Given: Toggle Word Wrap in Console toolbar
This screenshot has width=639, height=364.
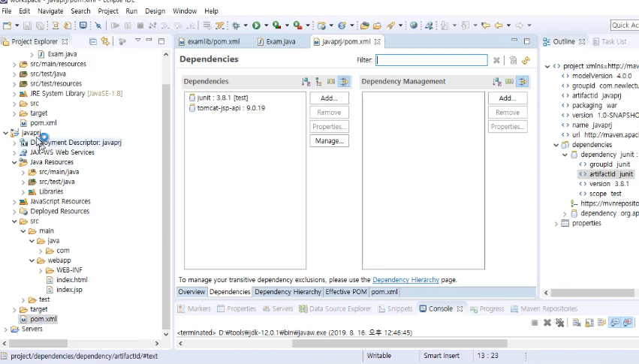Looking at the screenshot, I should (x=602, y=323).
